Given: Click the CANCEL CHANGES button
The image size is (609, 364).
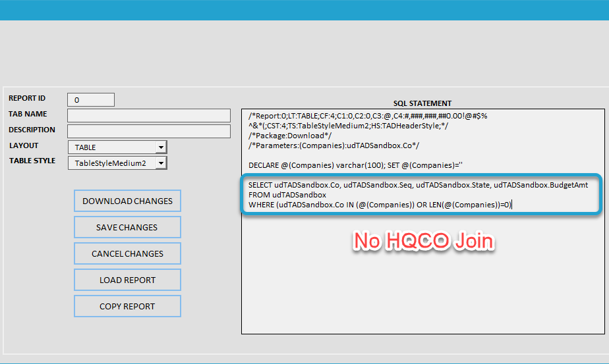Looking at the screenshot, I should coord(127,253).
